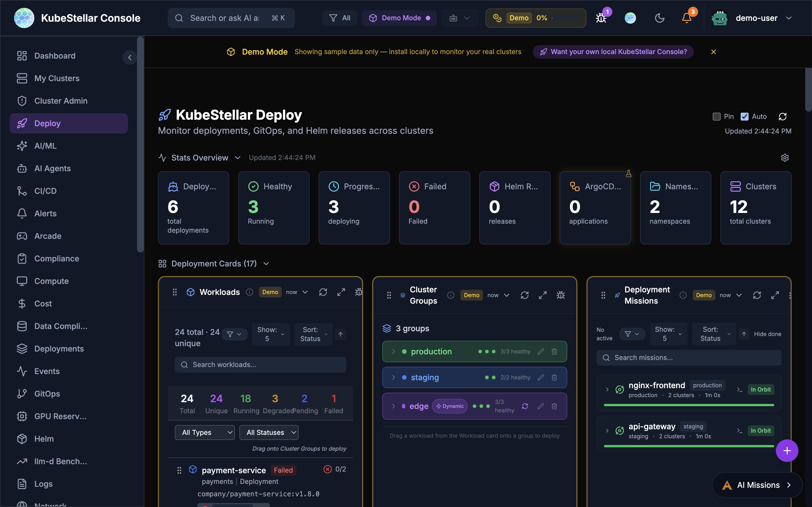Disable the Auto refresh checkbox
The height and width of the screenshot is (507, 812).
click(x=745, y=116)
